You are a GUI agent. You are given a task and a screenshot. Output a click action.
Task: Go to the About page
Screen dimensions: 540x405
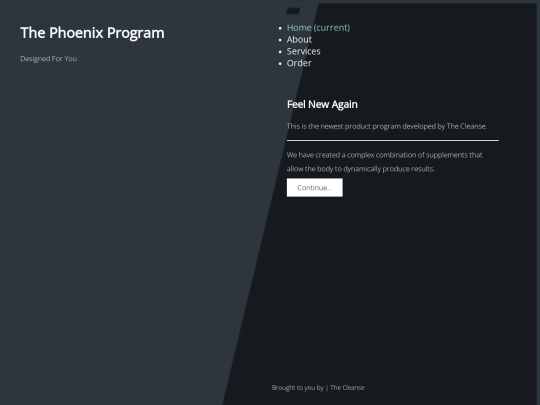(x=299, y=40)
